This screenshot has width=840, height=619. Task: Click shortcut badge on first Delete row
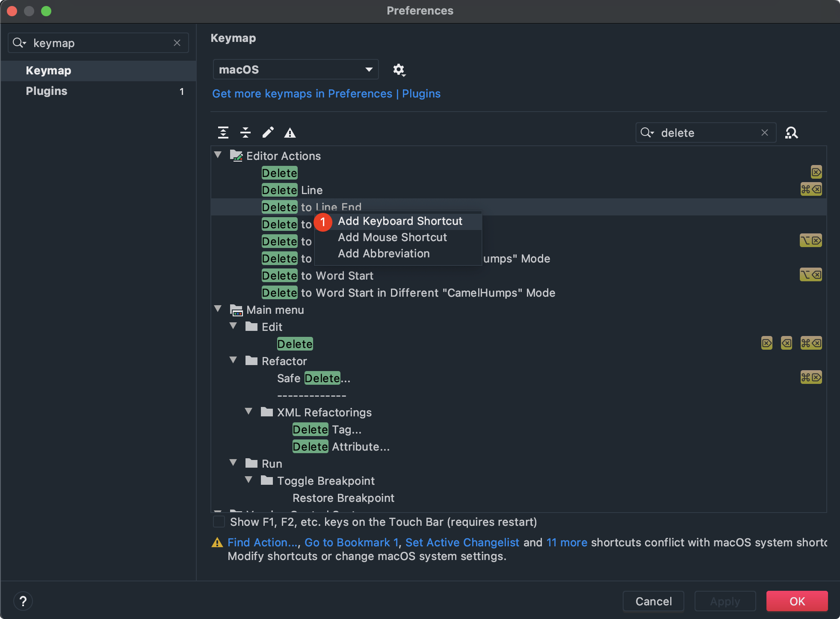(816, 172)
